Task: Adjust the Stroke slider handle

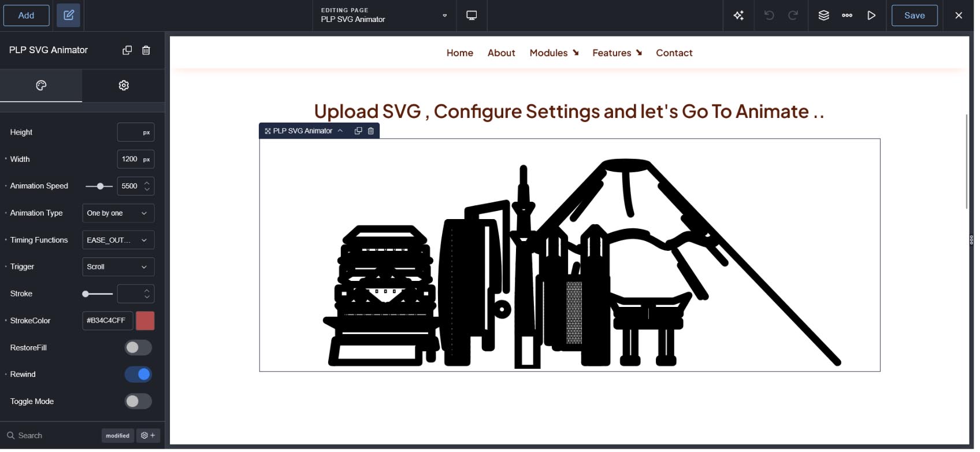Action: click(86, 295)
